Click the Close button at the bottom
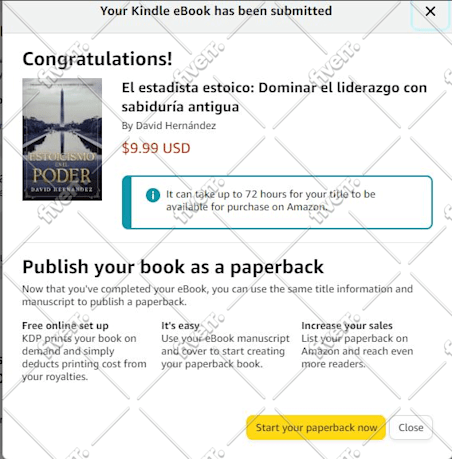This screenshot has height=459, width=452. [411, 427]
